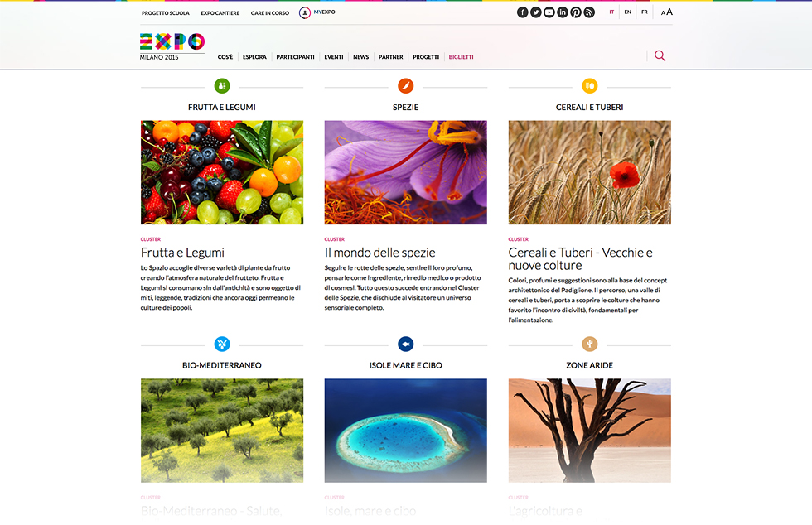Follow the Gare in Corso link

[x=270, y=13]
